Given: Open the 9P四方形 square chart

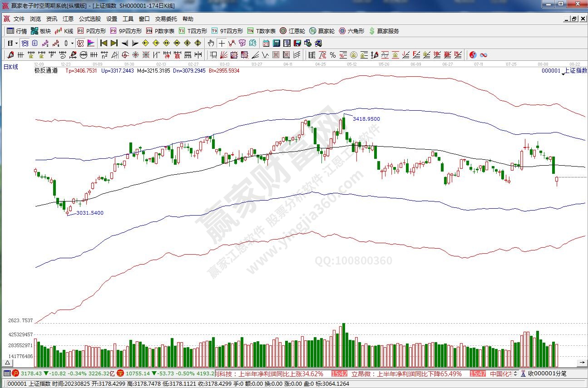Looking at the screenshot, I should (x=126, y=31).
